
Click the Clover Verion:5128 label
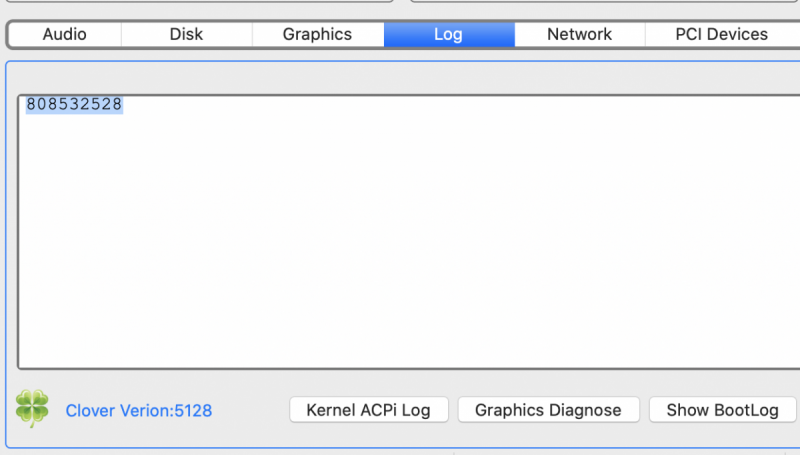139,410
